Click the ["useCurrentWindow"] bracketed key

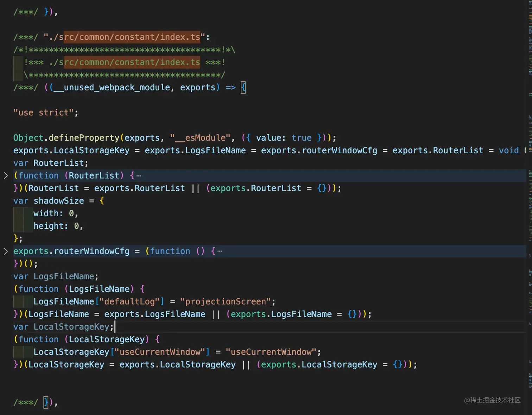pyautogui.click(x=160, y=352)
